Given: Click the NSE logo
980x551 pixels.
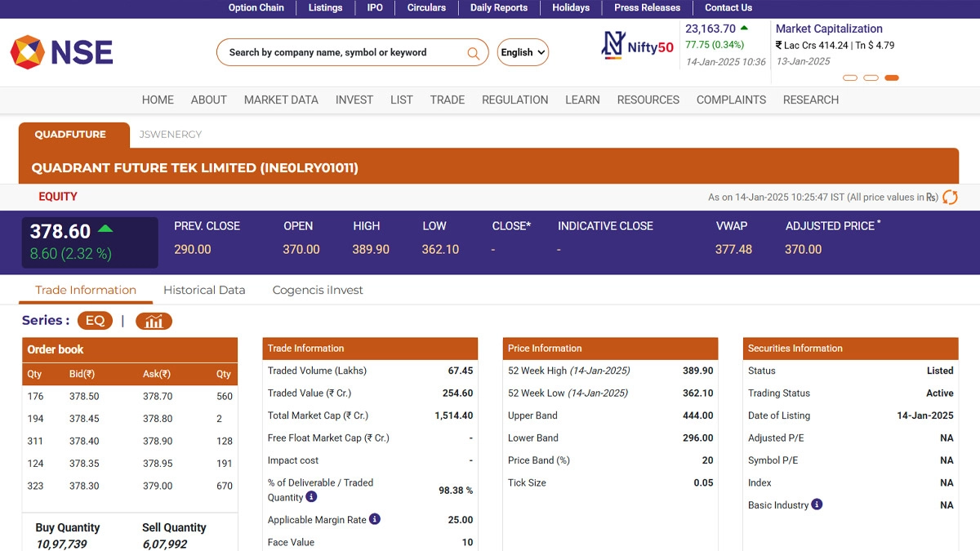Looking at the screenshot, I should [61, 52].
